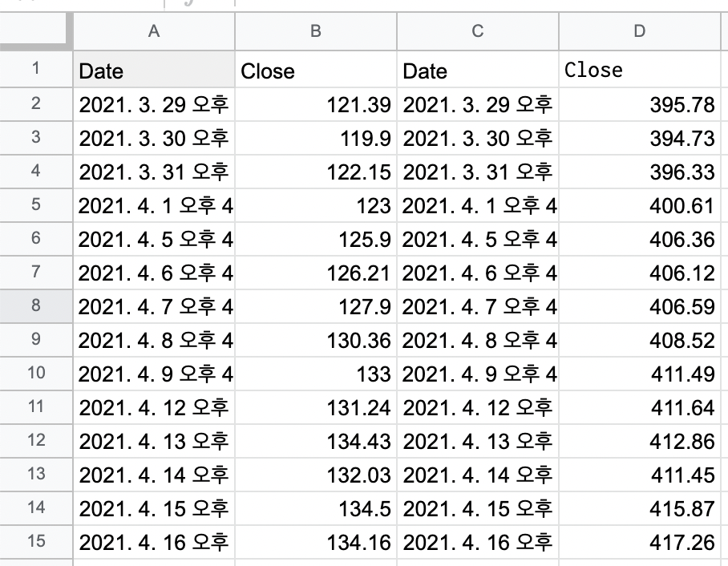Image resolution: width=728 pixels, height=566 pixels.
Task: Click cell with value 394.73
Action: [x=640, y=138]
